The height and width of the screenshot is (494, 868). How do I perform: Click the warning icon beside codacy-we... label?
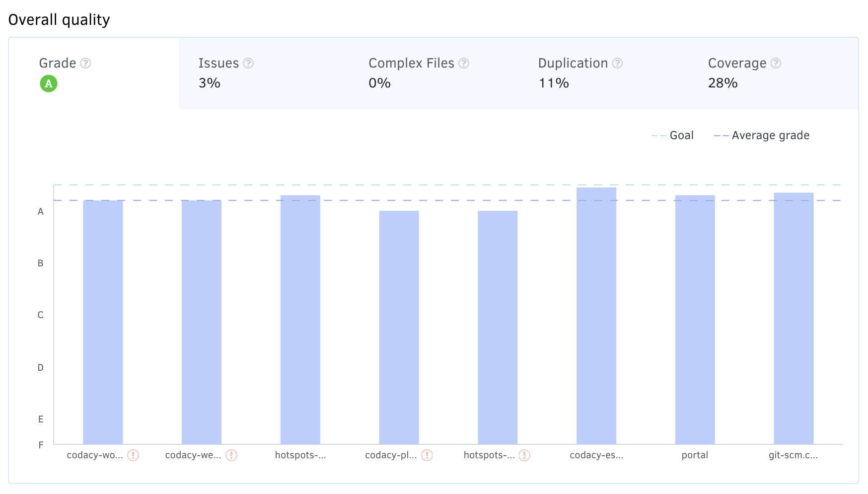coord(231,455)
